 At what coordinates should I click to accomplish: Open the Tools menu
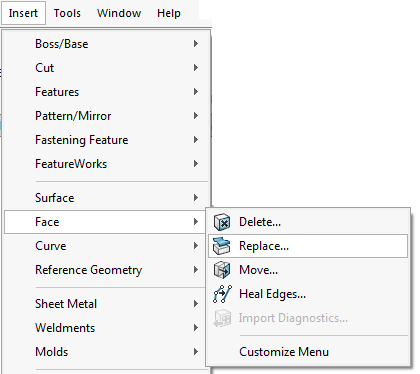(x=67, y=13)
